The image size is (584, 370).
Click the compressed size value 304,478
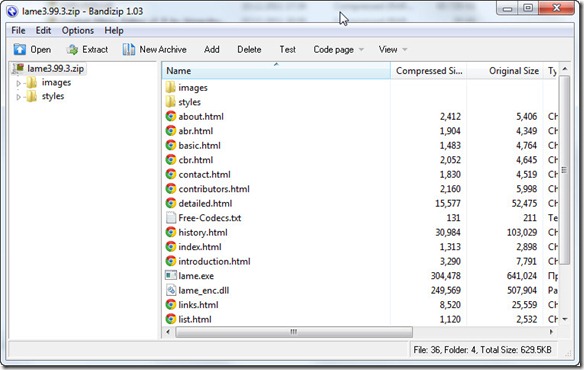coord(446,276)
